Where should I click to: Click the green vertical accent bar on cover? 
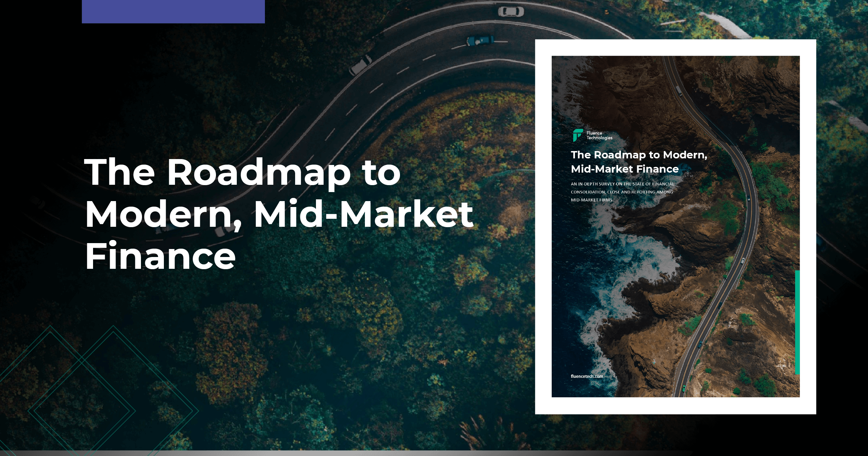tap(797, 322)
